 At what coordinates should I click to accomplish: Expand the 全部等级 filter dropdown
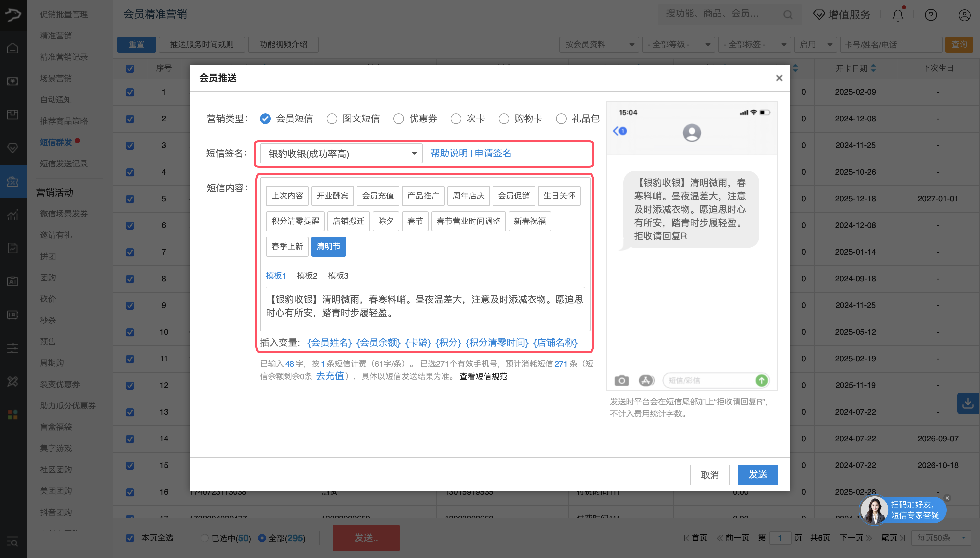pyautogui.click(x=678, y=44)
